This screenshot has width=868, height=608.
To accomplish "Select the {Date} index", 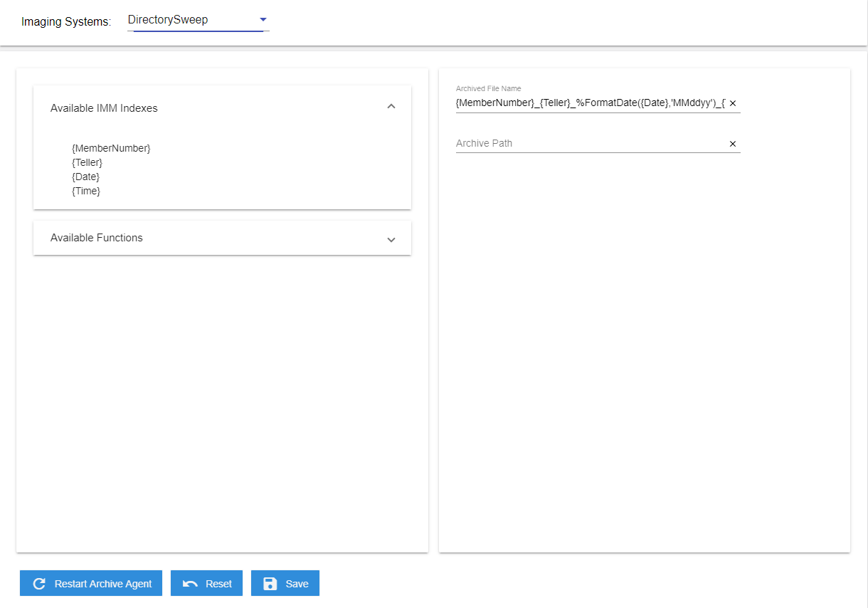I will tap(85, 177).
